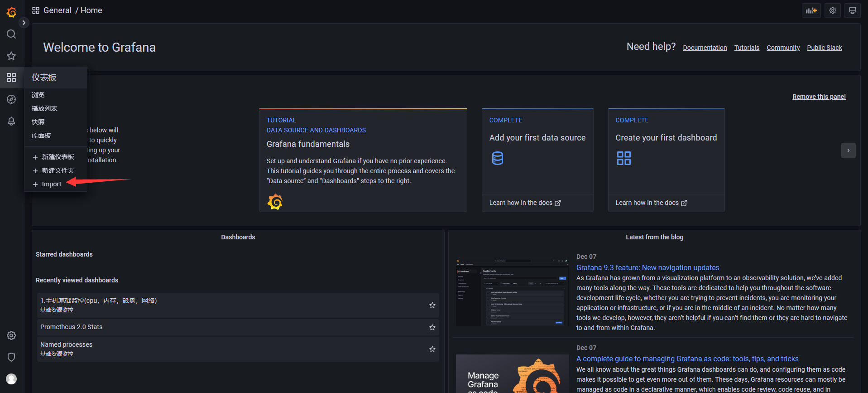Open the managing Grafana as code post
868x393 pixels.
click(687, 359)
